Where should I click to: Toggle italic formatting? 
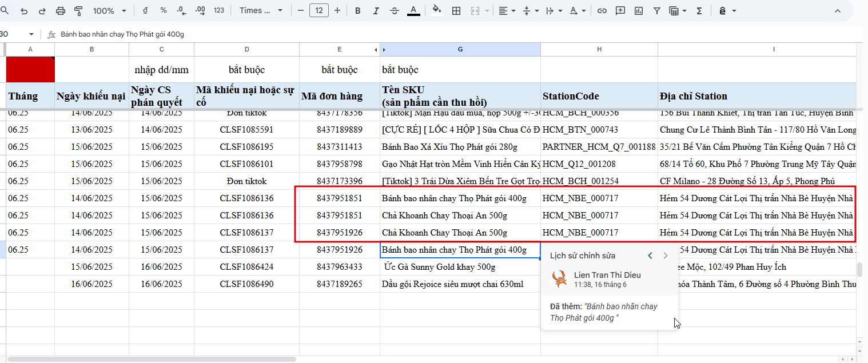pos(376,11)
